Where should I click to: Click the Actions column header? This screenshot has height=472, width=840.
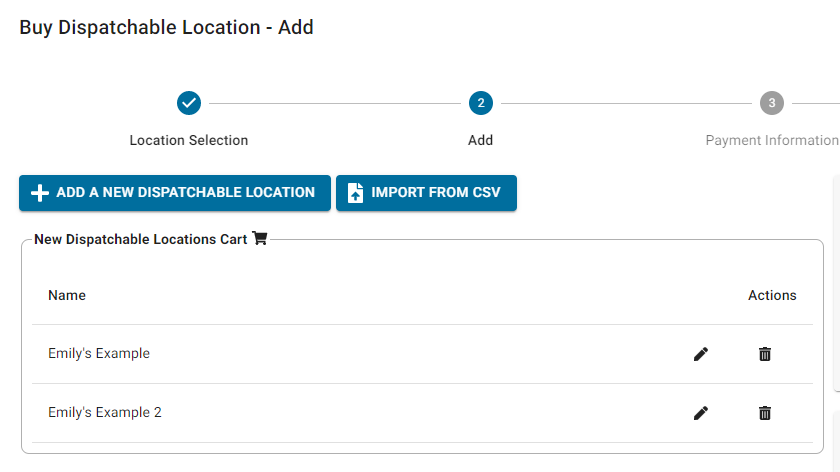pos(772,295)
